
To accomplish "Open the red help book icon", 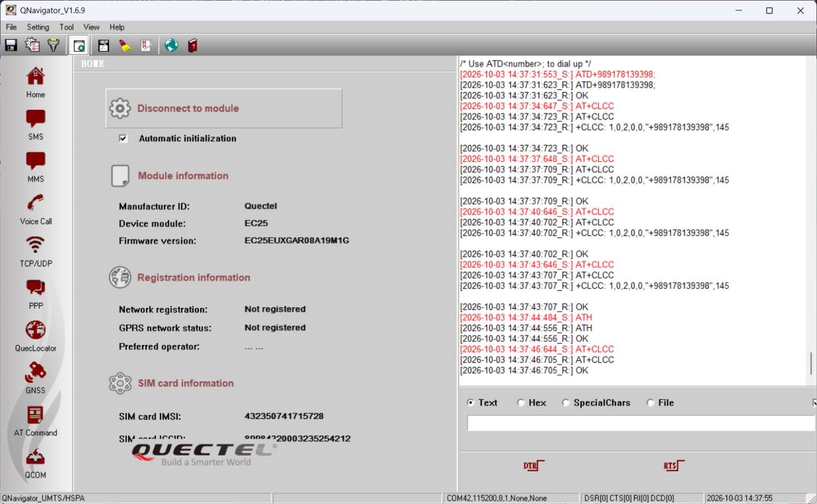I will tap(192, 46).
